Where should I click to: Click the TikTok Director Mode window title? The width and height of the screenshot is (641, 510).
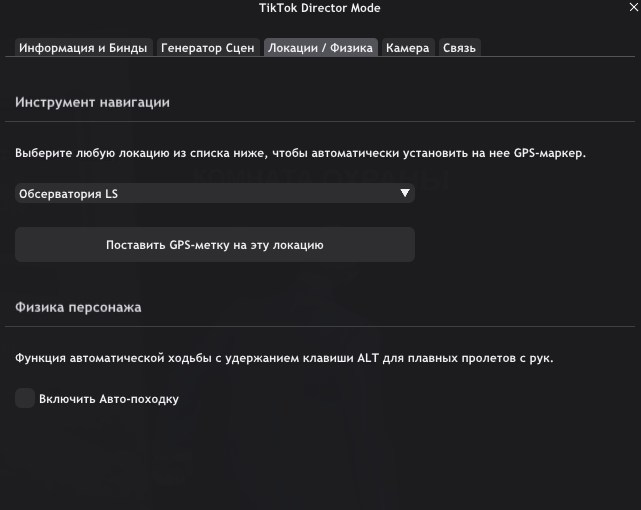[320, 8]
